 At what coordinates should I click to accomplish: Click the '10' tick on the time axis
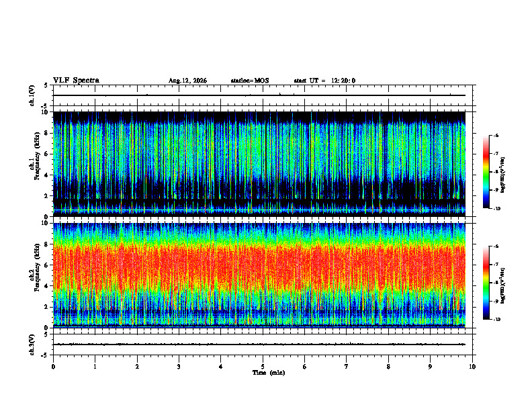472,367
